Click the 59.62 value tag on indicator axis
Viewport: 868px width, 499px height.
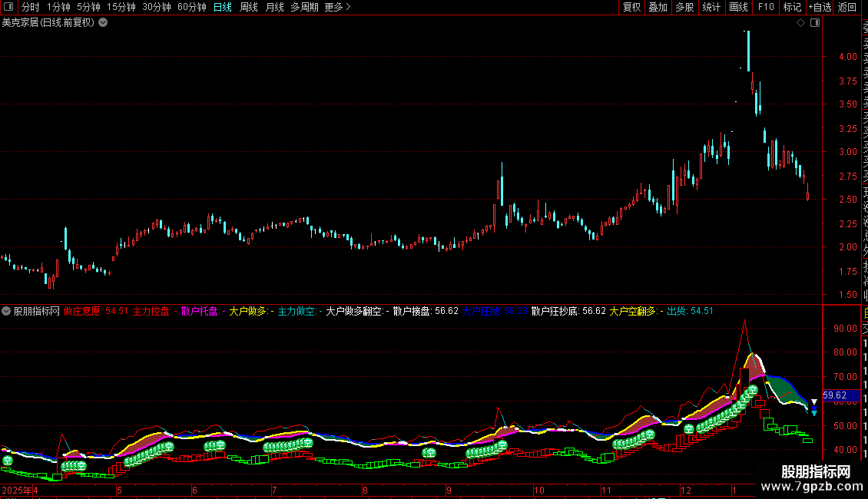[841, 395]
